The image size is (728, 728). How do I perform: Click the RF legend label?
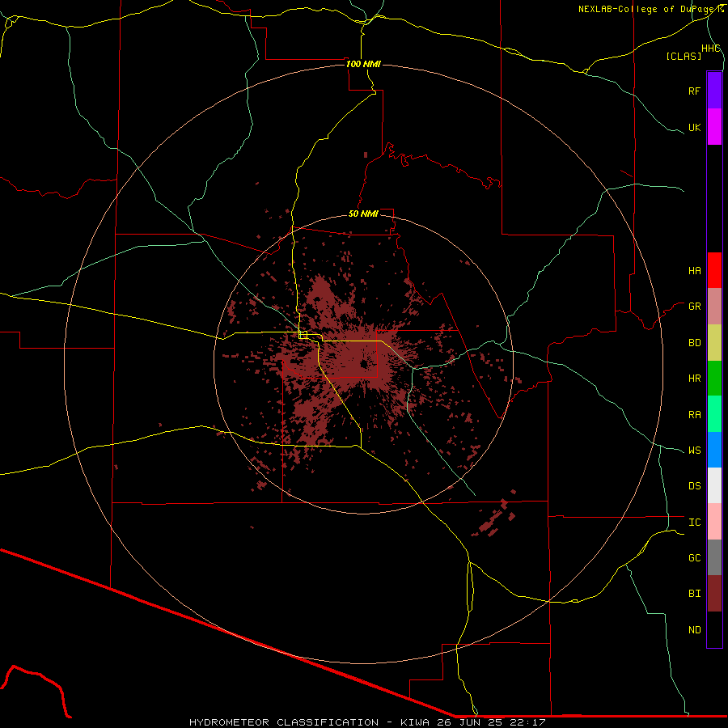694,91
